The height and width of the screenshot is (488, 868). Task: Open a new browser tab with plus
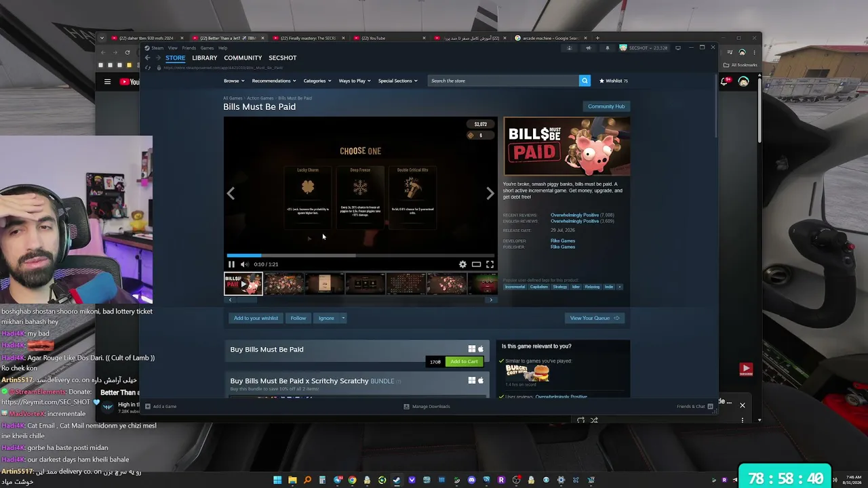pyautogui.click(x=597, y=38)
